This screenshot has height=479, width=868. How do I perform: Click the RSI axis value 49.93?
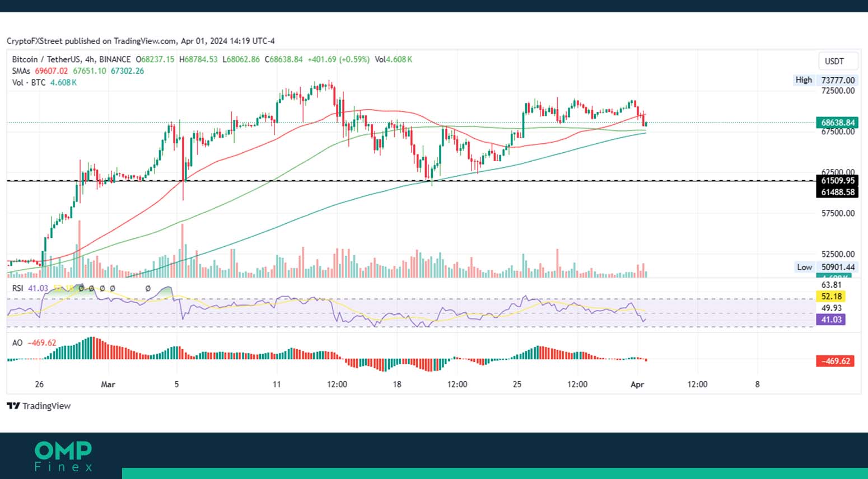pos(831,308)
